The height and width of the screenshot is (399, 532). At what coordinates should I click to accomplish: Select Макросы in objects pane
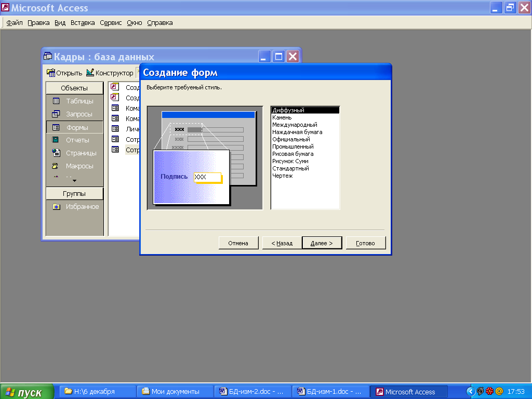[74, 166]
